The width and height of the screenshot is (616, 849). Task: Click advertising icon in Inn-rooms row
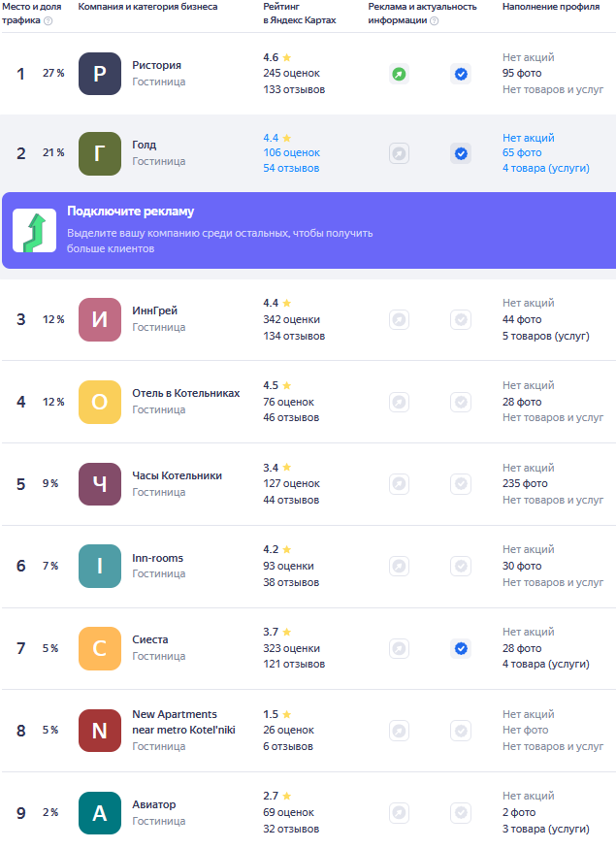[x=399, y=567]
